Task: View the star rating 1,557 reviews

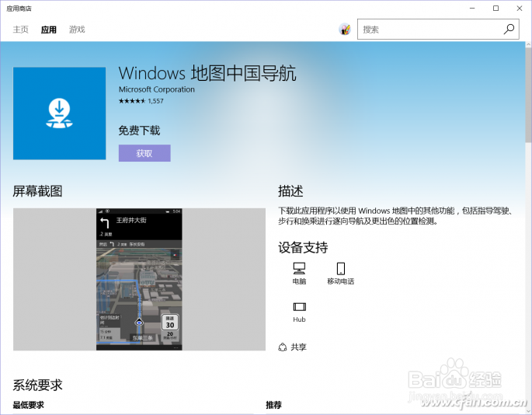Action: pyautogui.click(x=141, y=101)
